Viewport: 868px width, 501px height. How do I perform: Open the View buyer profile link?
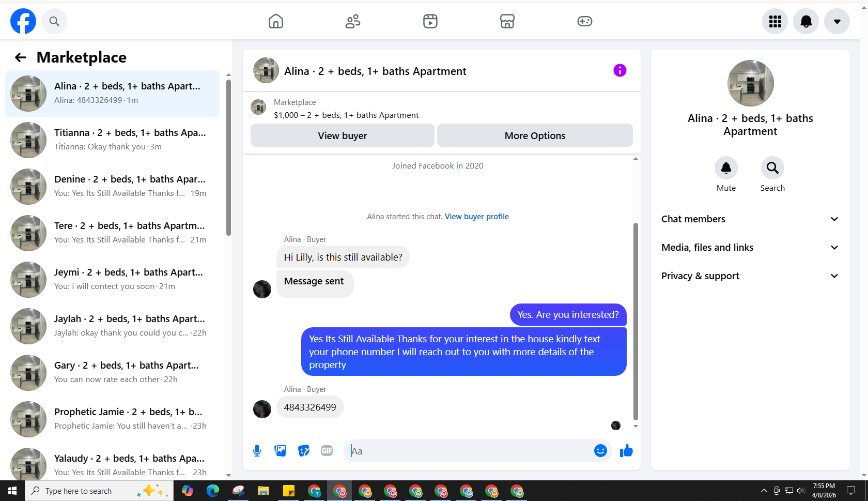click(477, 217)
